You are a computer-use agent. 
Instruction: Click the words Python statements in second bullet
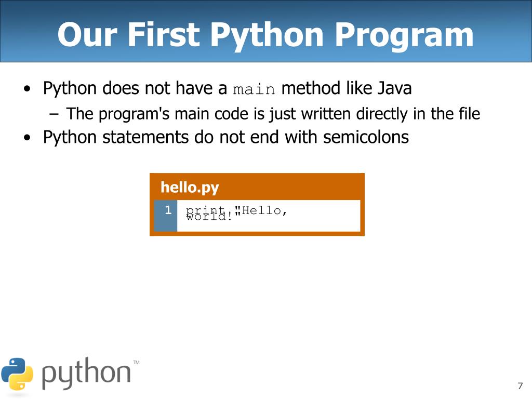click(x=116, y=137)
